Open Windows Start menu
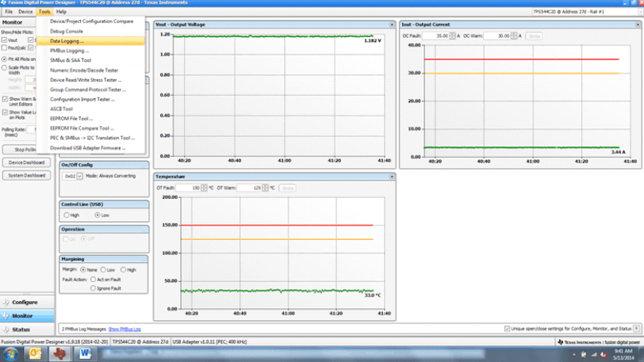The image size is (644, 362). tap(10, 353)
